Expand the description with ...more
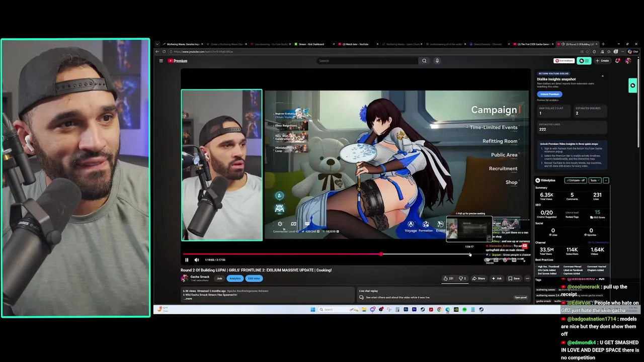644x362 pixels. pyautogui.click(x=188, y=299)
